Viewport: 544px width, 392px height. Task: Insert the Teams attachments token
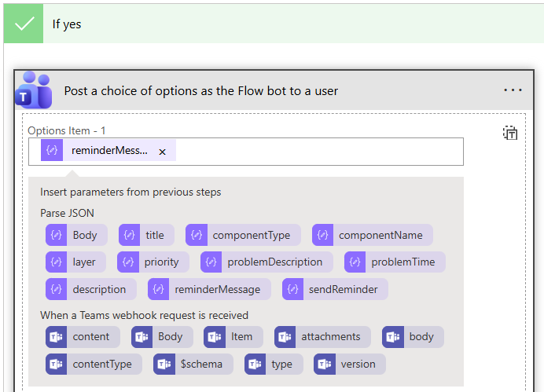(322, 336)
